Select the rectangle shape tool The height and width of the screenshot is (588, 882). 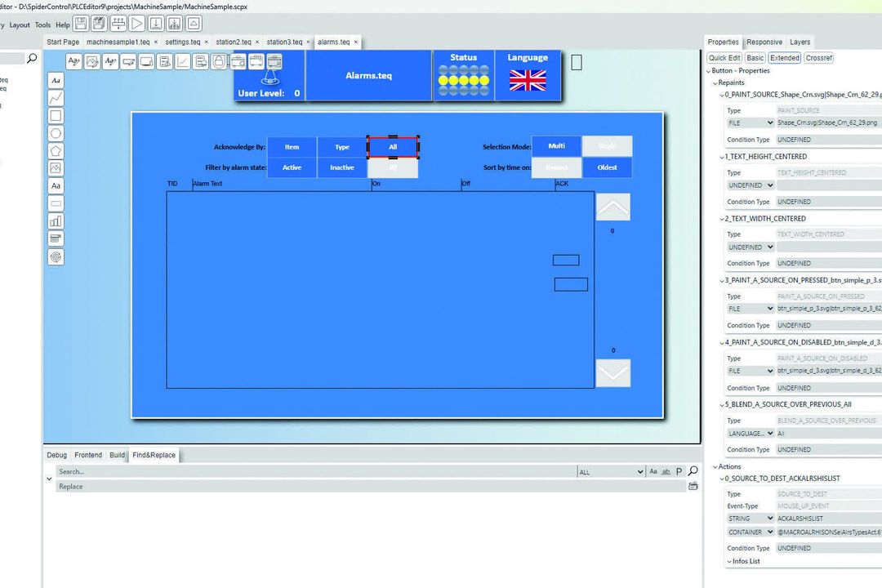pos(56,116)
